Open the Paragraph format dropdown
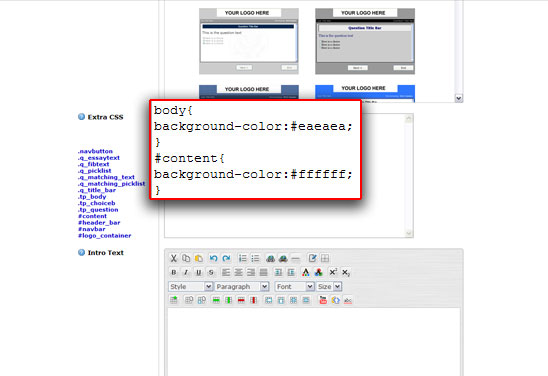The width and height of the screenshot is (548, 376). 241,287
